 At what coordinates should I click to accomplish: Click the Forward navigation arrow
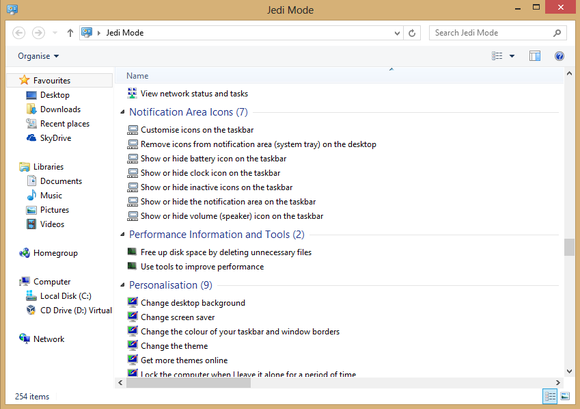38,33
